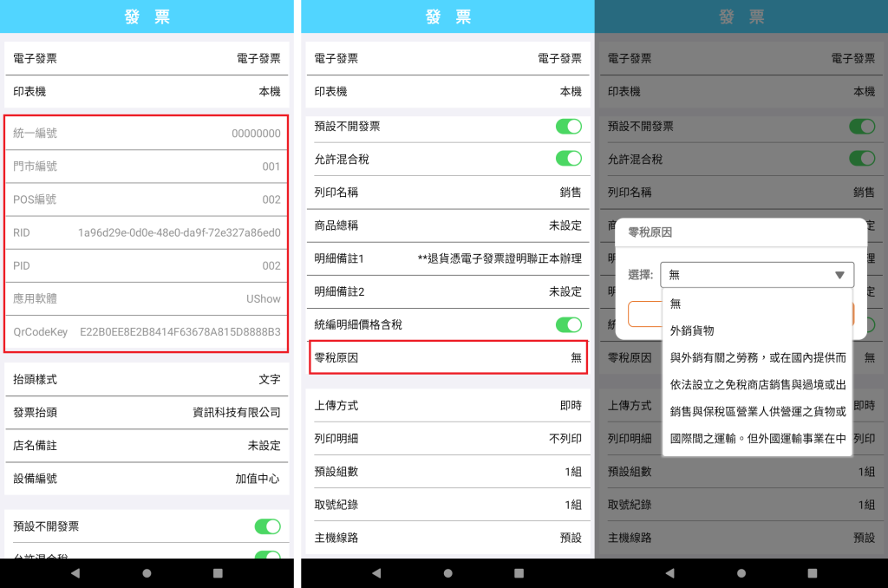Click QrCodeKey row value
Viewport: 888px width, 588px height.
click(x=180, y=332)
